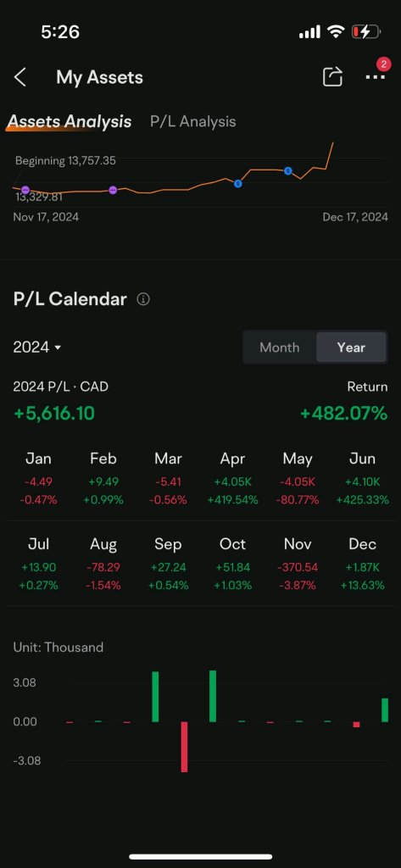Tap the share icon in the header
401x868 pixels.
(332, 77)
